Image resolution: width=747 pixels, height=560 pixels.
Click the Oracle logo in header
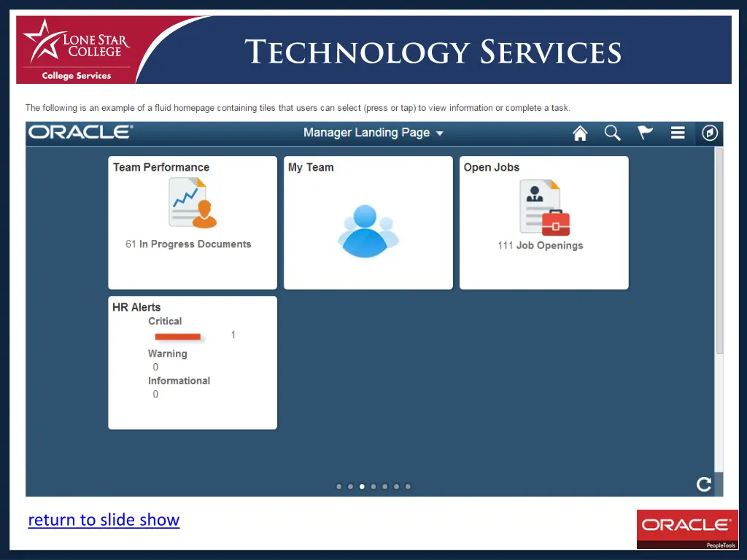click(80, 132)
